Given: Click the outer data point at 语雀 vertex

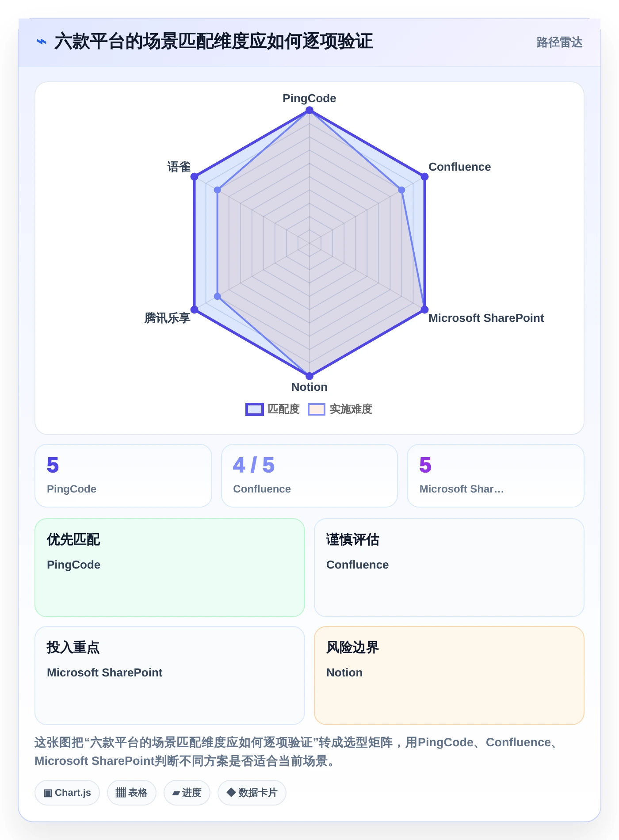Looking at the screenshot, I should tap(195, 177).
